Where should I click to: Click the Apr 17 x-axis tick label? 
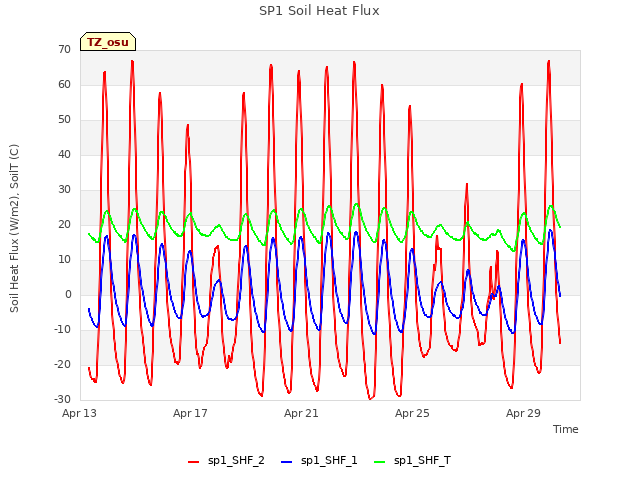click(x=190, y=413)
